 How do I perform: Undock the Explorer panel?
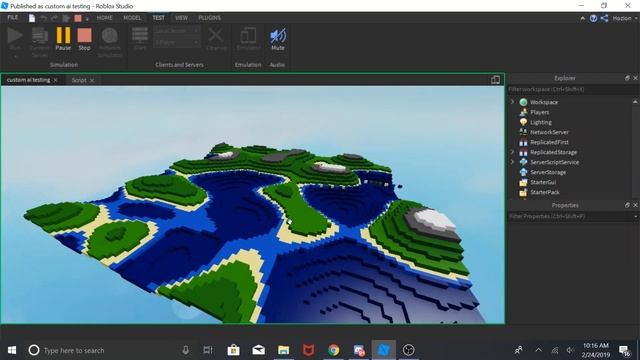click(x=627, y=78)
